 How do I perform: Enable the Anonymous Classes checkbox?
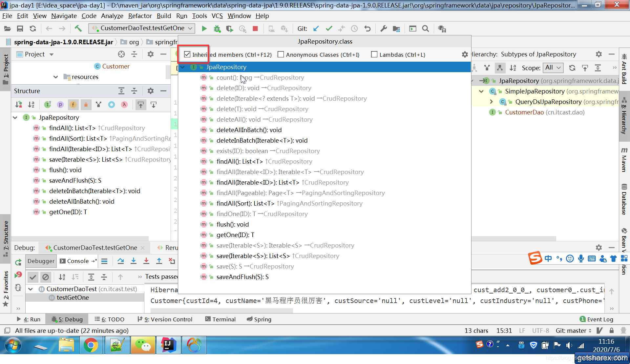281,54
